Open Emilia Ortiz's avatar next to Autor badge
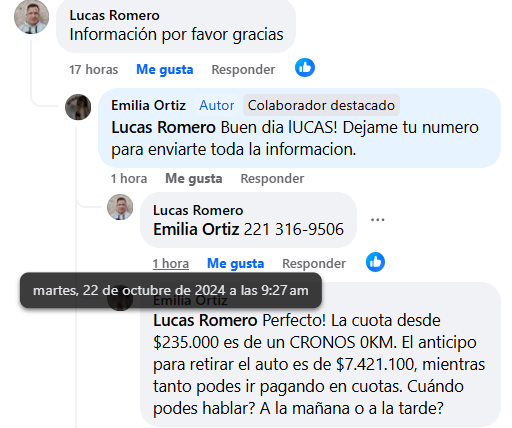The width and height of the screenshot is (512, 428). (78, 107)
